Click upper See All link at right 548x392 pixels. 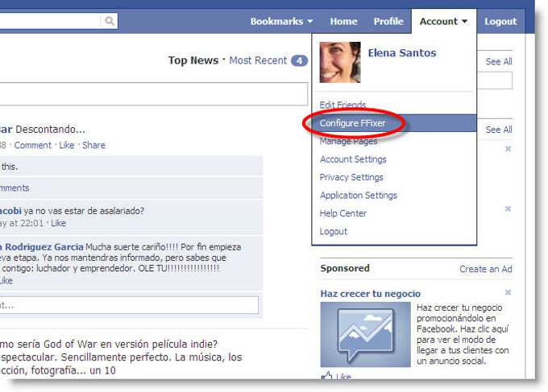point(499,61)
